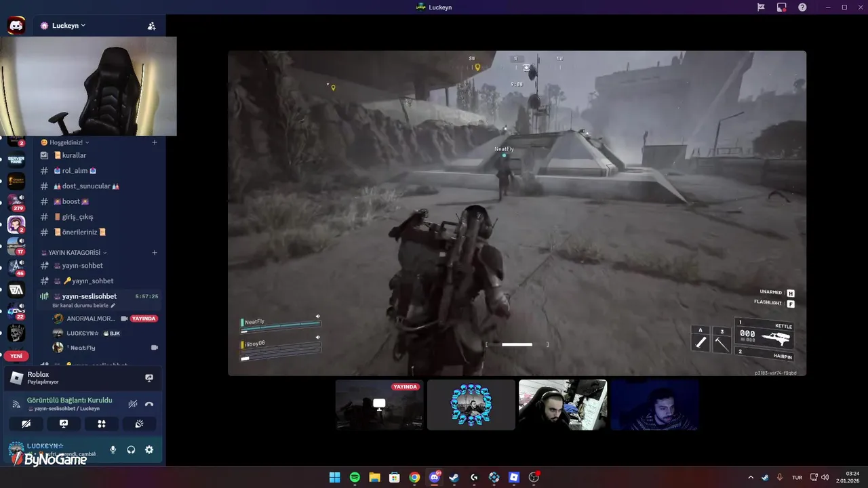The width and height of the screenshot is (868, 488).
Task: Show hidden system tray icons
Action: [x=750, y=477]
